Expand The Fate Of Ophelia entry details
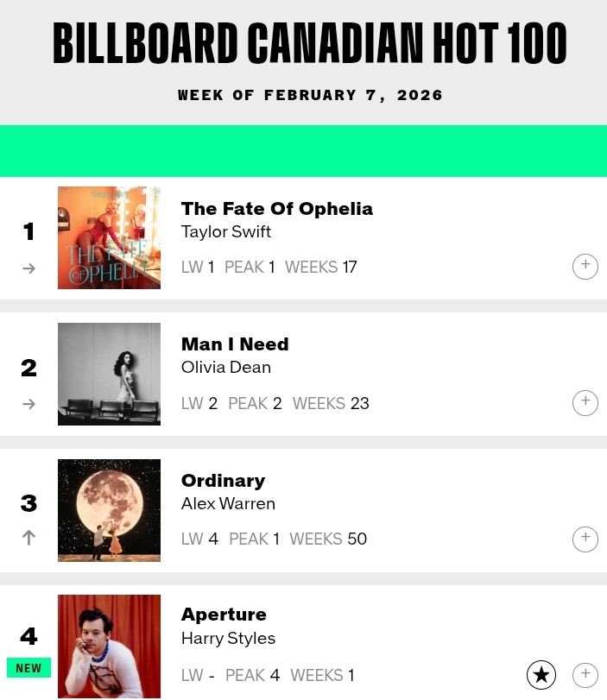The height and width of the screenshot is (700, 607). [585, 267]
